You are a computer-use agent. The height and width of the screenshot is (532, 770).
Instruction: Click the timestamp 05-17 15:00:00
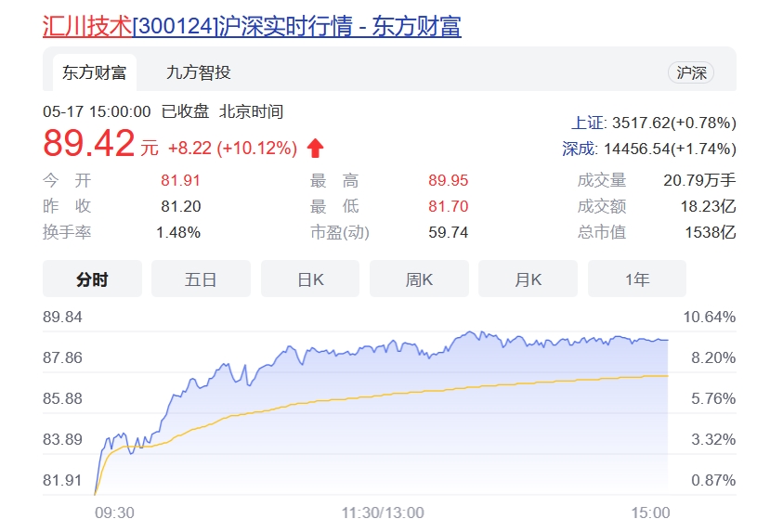pyautogui.click(x=97, y=112)
